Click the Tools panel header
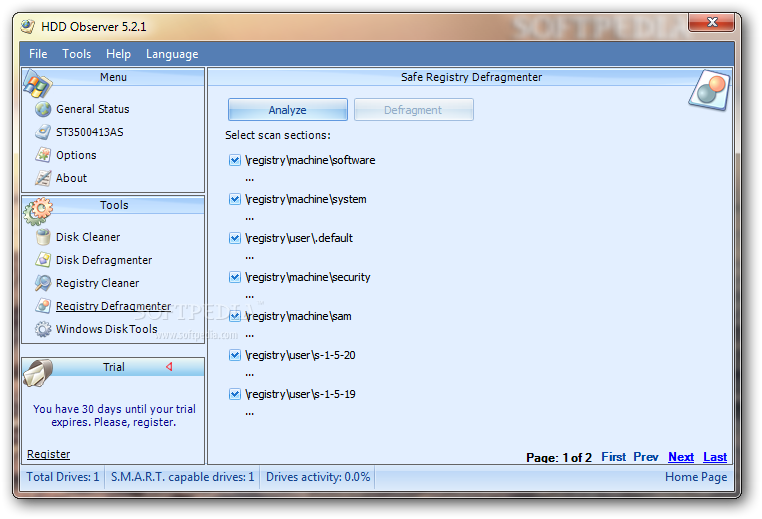This screenshot has width=762, height=519. pos(113,205)
